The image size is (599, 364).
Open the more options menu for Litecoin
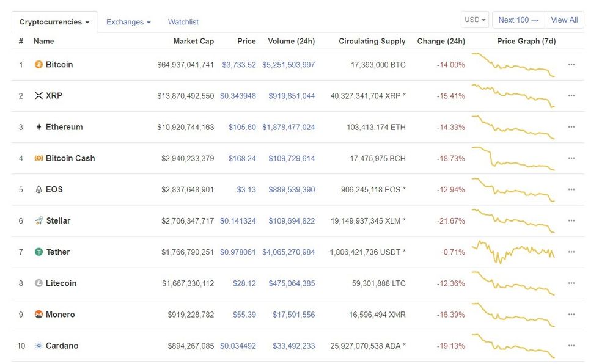click(571, 283)
